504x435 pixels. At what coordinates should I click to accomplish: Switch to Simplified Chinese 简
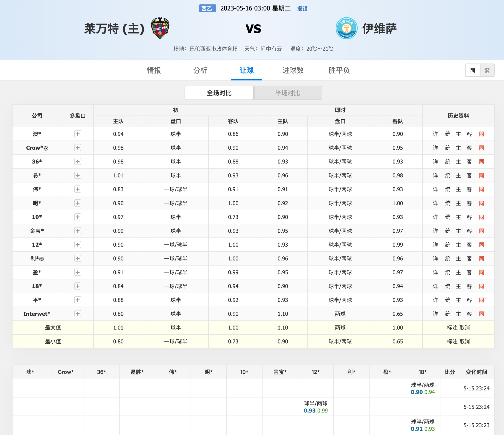(x=472, y=70)
